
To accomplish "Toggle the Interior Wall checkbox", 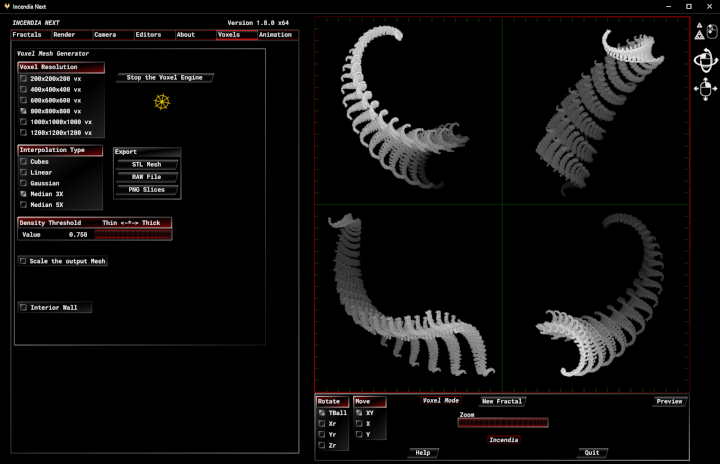I will tap(24, 308).
